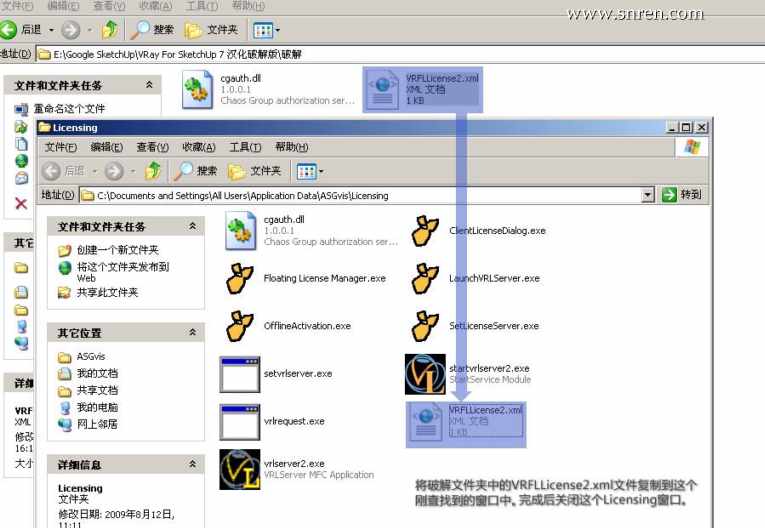
Task: Open Help (帮助) menu in Licensing window
Action: (x=291, y=147)
